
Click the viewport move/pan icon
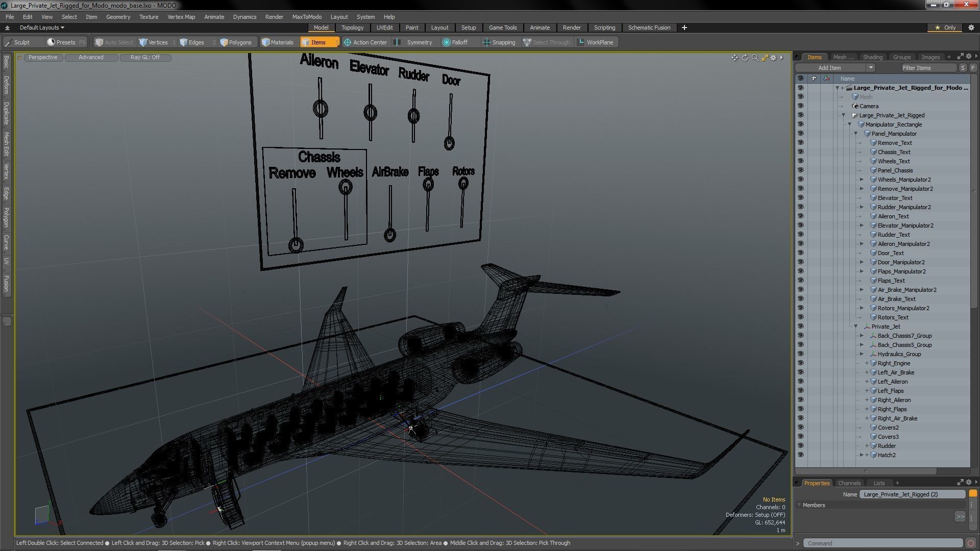tap(734, 58)
